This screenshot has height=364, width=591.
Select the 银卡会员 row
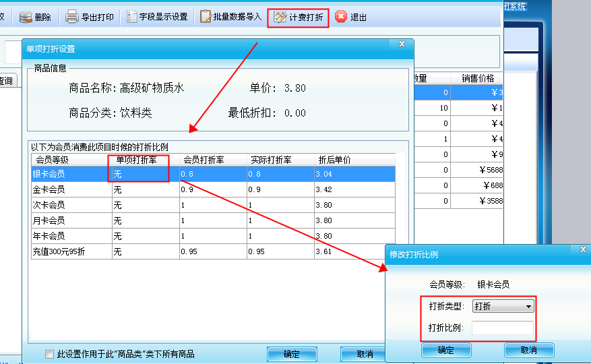tap(214, 174)
